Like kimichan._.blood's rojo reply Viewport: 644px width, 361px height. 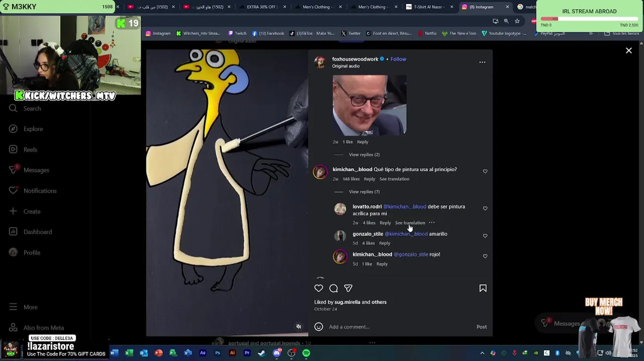pos(485,256)
